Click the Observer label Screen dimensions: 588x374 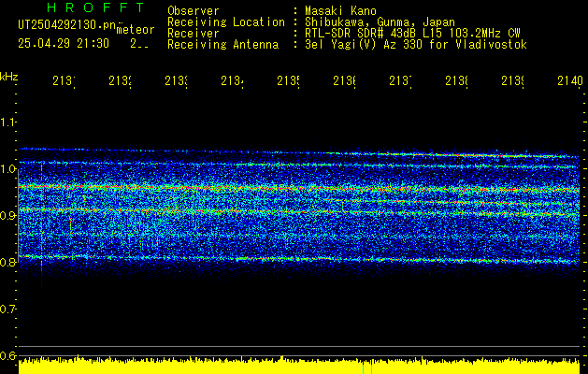pyautogui.click(x=194, y=11)
